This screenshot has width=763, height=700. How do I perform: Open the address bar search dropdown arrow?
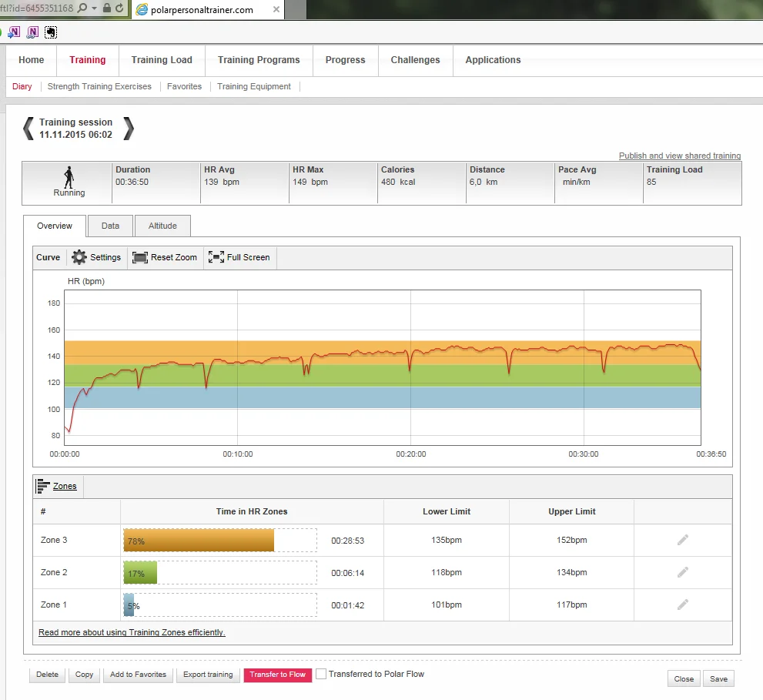tap(94, 8)
